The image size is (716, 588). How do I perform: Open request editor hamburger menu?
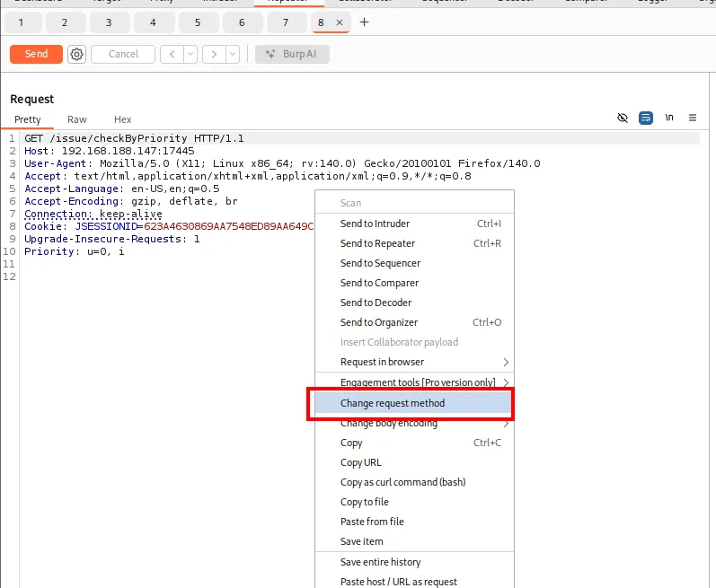click(x=693, y=118)
